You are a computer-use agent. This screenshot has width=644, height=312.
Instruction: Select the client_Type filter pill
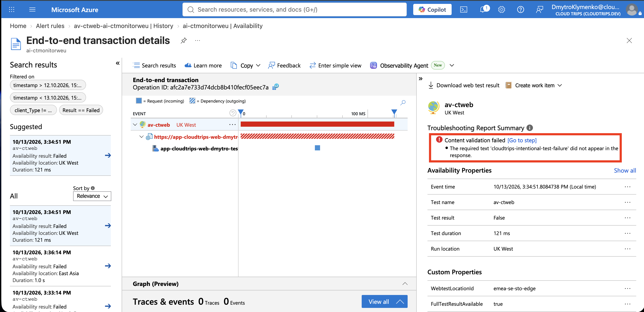33,110
